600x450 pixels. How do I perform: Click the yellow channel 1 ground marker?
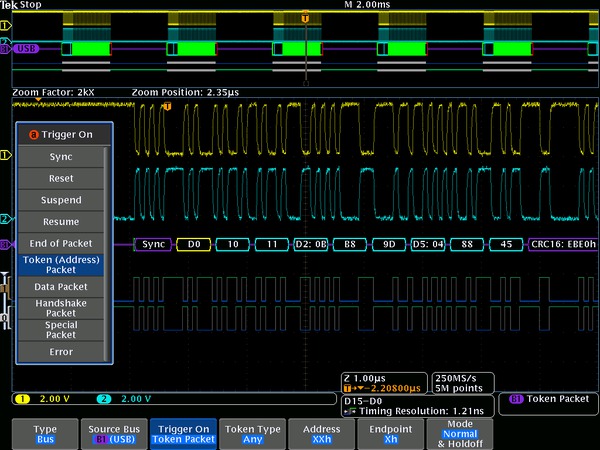[5, 155]
